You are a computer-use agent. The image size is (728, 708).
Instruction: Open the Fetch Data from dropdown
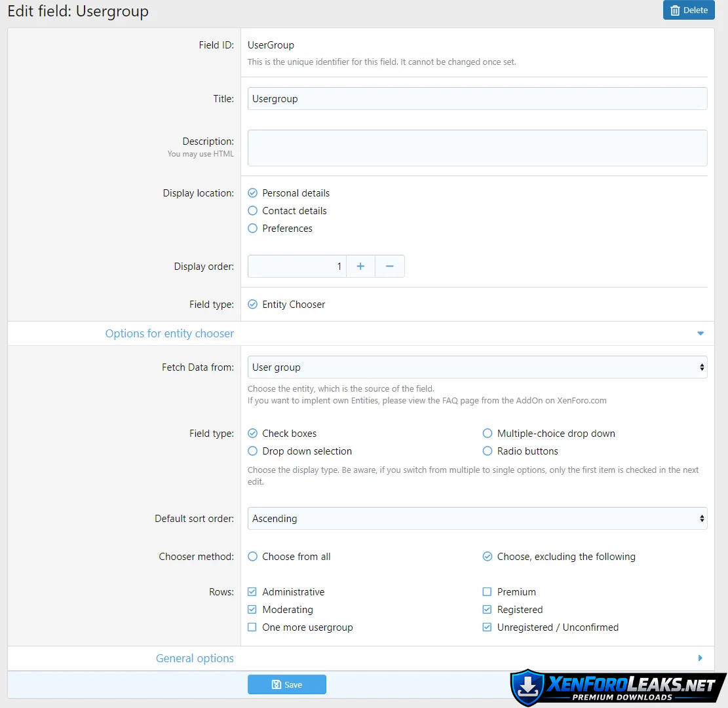tap(477, 367)
